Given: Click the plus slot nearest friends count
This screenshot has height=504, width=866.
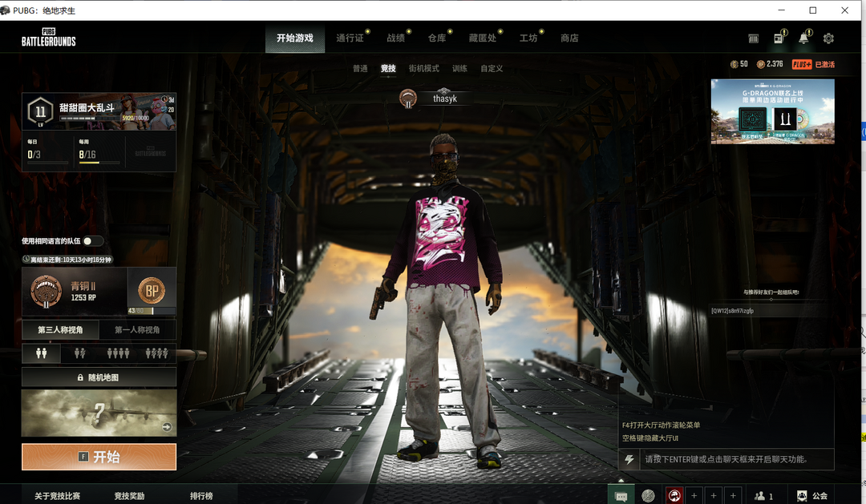Looking at the screenshot, I should tap(733, 496).
